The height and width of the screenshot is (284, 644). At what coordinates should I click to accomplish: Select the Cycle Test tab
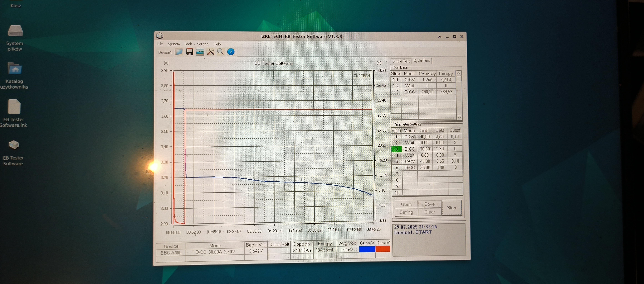point(422,60)
